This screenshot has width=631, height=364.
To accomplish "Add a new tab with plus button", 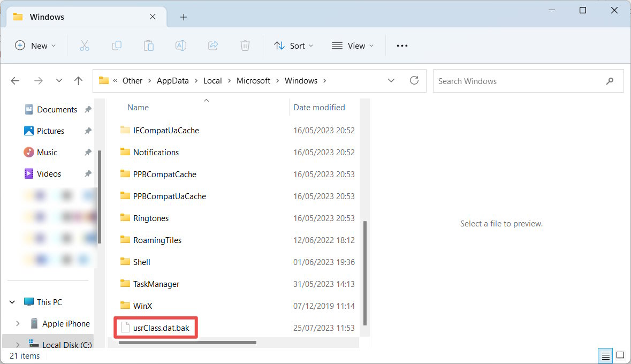I will [184, 17].
